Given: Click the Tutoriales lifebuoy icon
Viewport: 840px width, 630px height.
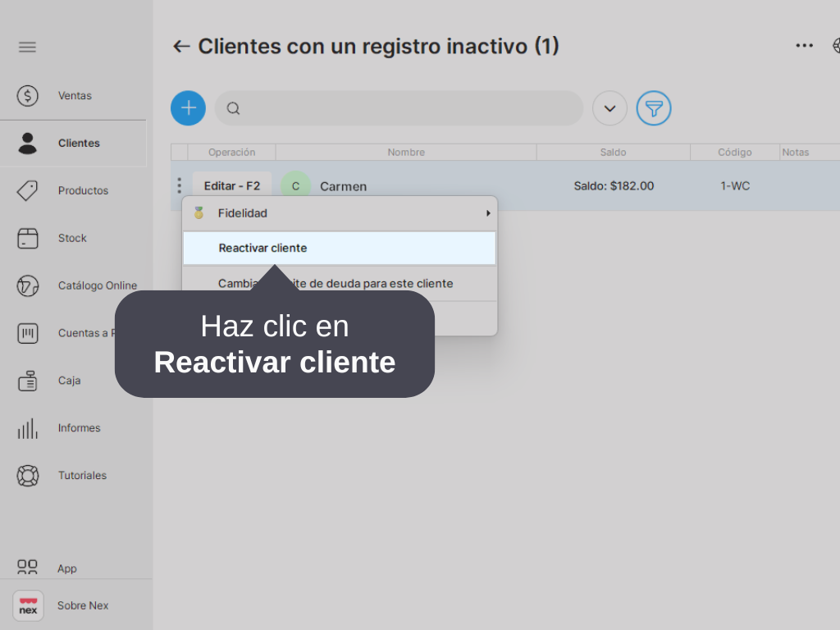Looking at the screenshot, I should click(27, 476).
